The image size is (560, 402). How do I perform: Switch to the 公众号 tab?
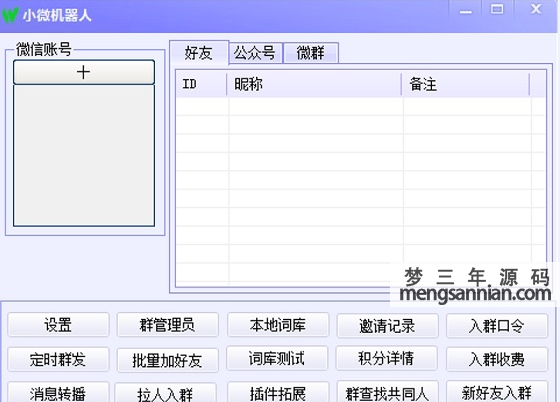(x=255, y=53)
